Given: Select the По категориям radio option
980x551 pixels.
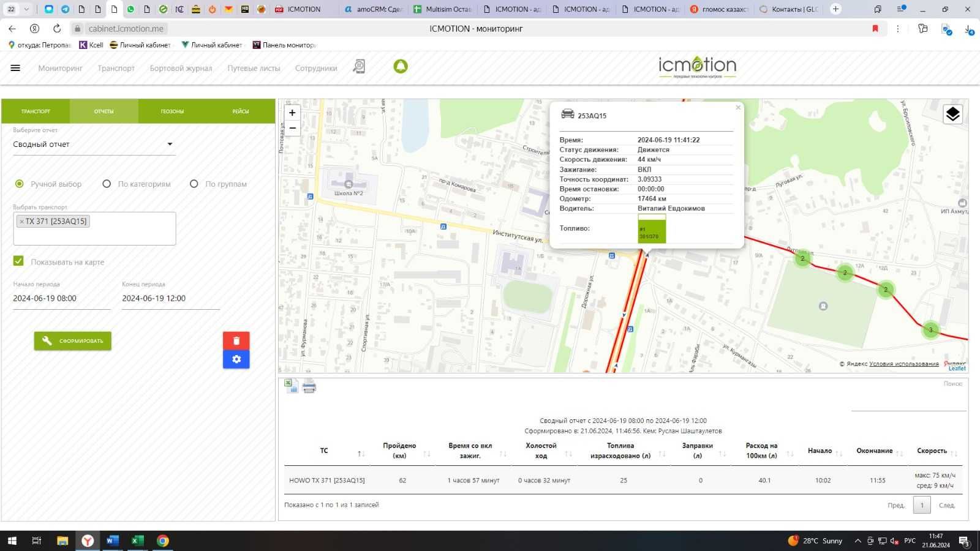Looking at the screenshot, I should pos(107,184).
